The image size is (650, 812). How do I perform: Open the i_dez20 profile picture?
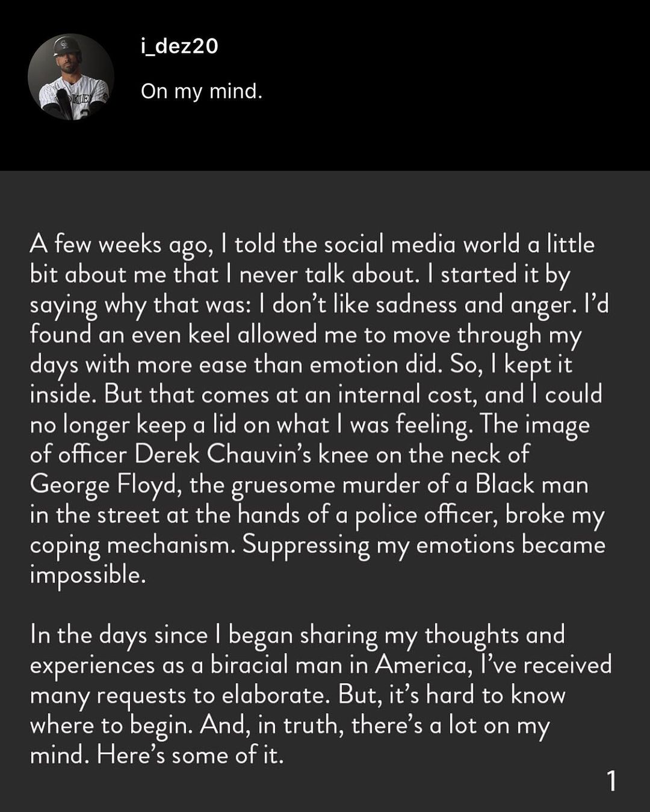click(71, 77)
